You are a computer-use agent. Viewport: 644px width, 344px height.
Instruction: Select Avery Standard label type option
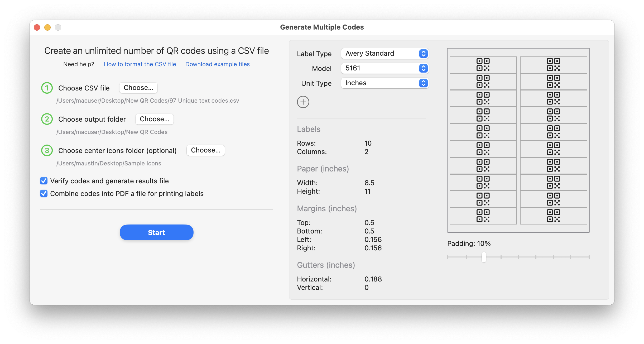click(386, 53)
